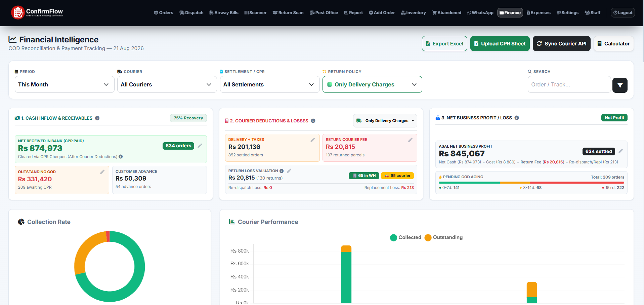Open Abandoned orders page
Screen dimensions: 644x305
click(x=447, y=13)
